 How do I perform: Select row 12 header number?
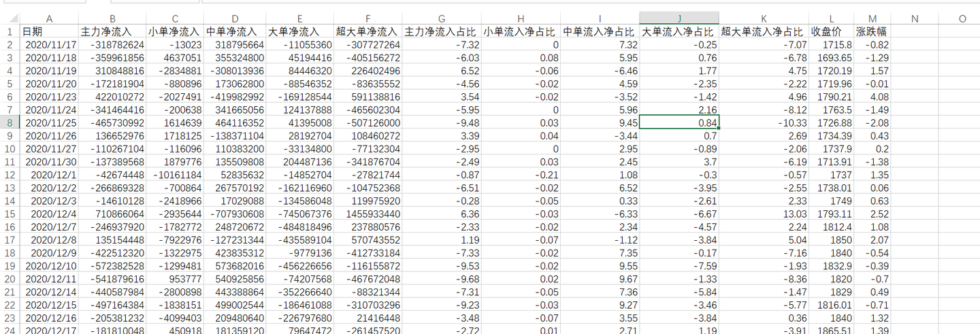point(10,174)
